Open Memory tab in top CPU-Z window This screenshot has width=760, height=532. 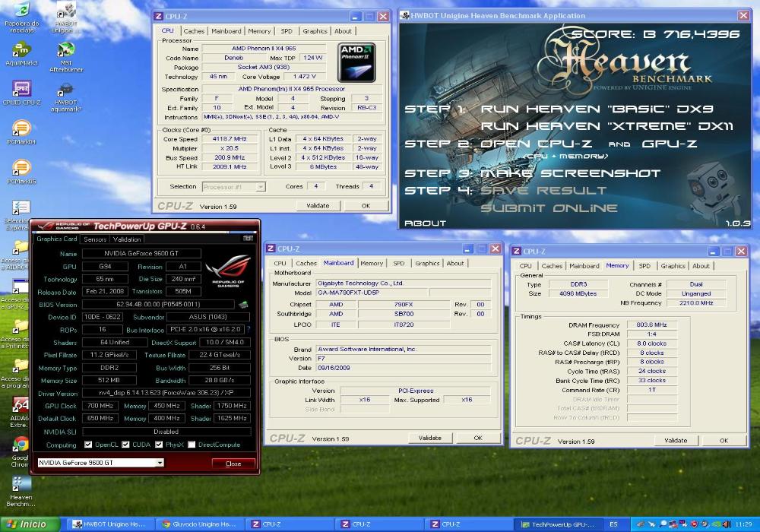(x=259, y=31)
